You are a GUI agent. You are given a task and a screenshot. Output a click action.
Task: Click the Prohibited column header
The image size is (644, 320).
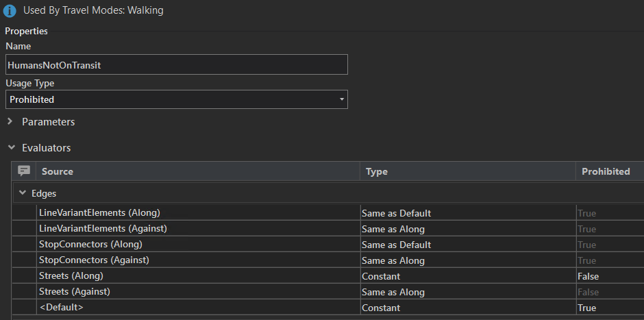point(606,171)
